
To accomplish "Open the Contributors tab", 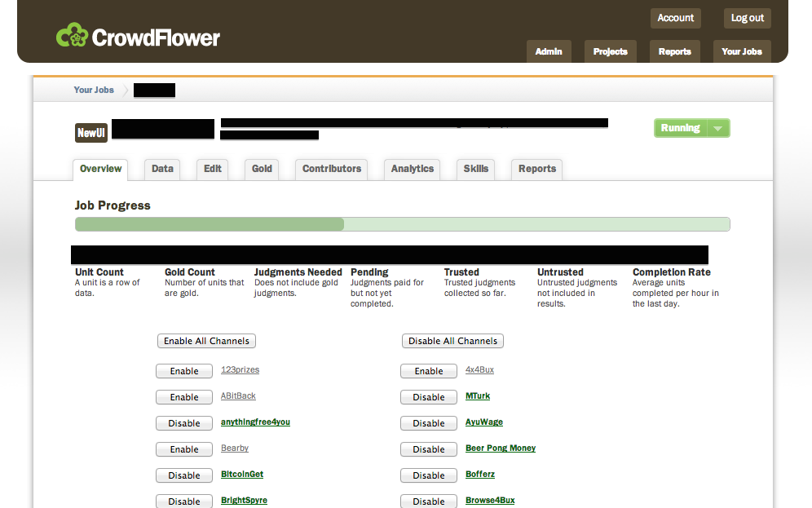I will [x=332, y=170].
